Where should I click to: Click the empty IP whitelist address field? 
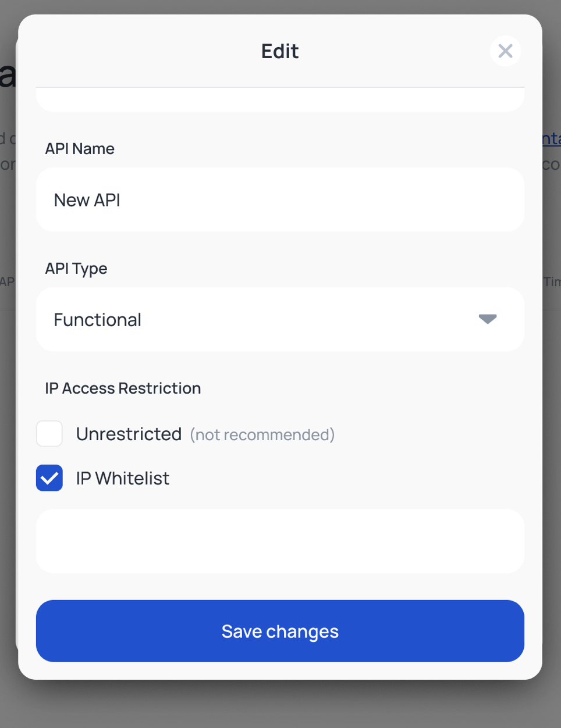point(280,541)
